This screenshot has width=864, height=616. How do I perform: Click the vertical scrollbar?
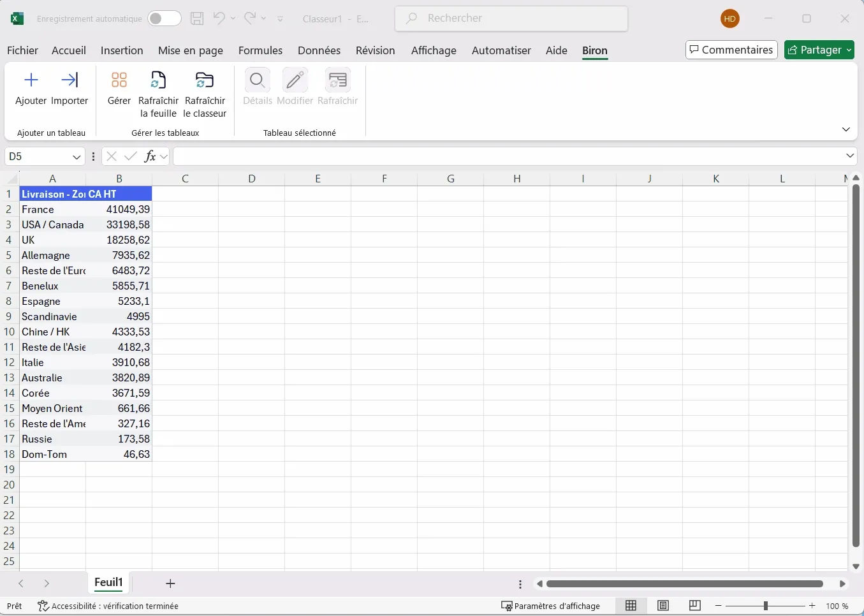(856, 365)
